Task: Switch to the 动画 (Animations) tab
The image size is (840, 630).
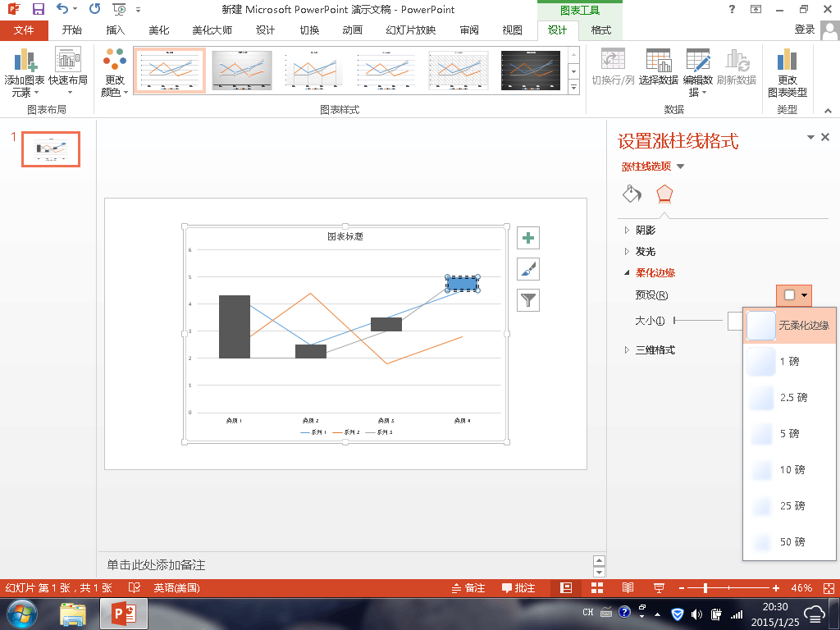Action: click(x=352, y=30)
